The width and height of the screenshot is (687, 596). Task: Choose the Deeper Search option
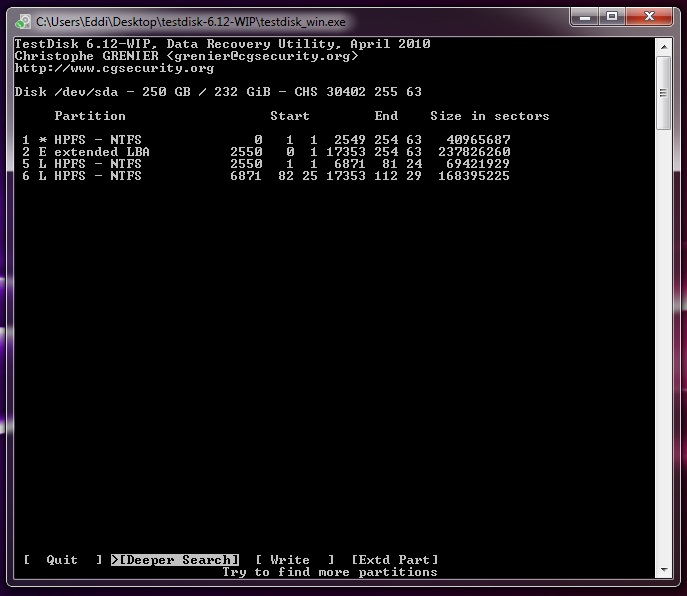tap(175, 560)
